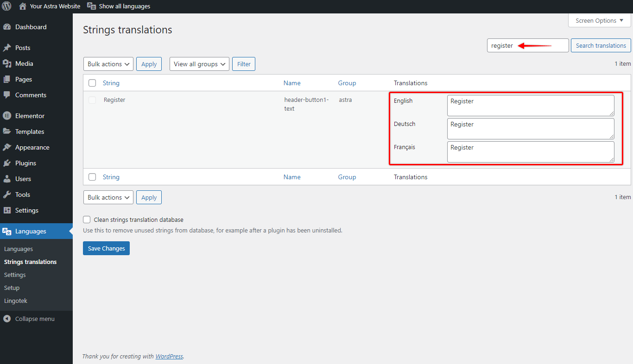Image resolution: width=633 pixels, height=364 pixels.
Task: Open the Dashboard from the sidebar icon
Action: (8, 27)
